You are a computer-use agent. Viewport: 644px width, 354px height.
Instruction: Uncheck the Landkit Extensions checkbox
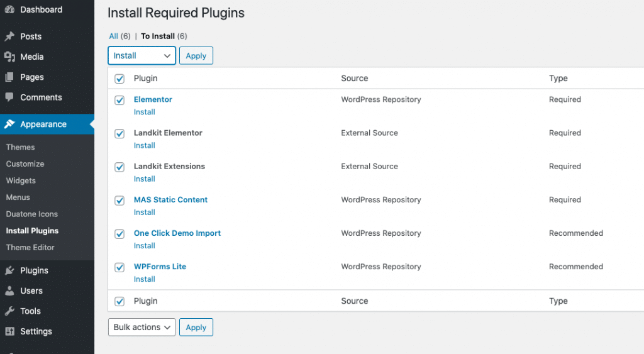click(x=119, y=167)
